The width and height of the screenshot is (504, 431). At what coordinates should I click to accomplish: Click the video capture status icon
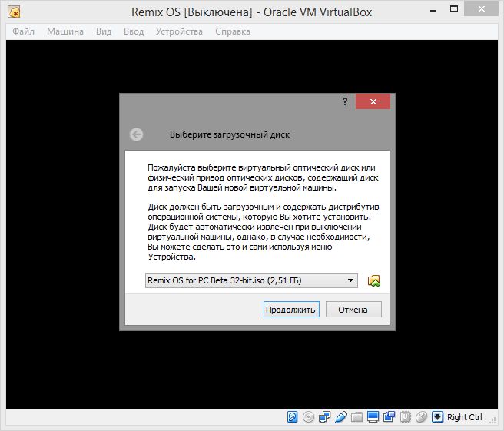390,417
